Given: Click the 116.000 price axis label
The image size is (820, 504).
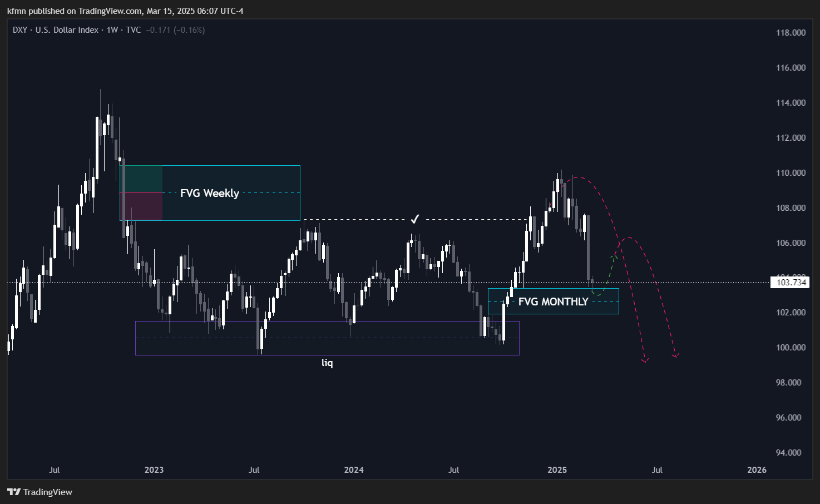Looking at the screenshot, I should [x=791, y=68].
